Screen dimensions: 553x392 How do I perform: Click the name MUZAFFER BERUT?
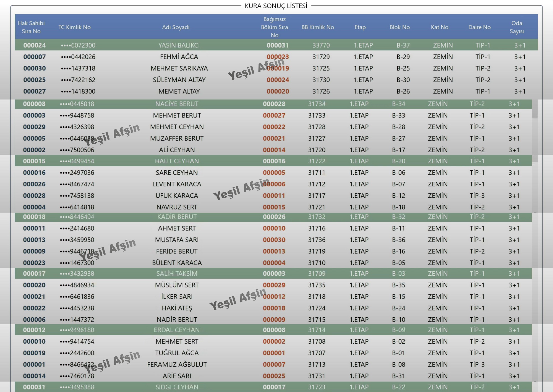coord(177,138)
